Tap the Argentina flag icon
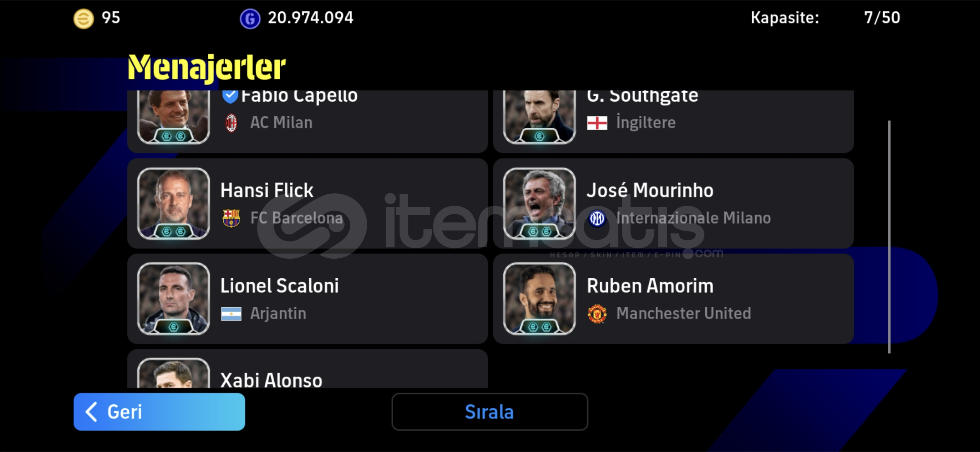Screen dimensions: 980x452 pos(231,314)
